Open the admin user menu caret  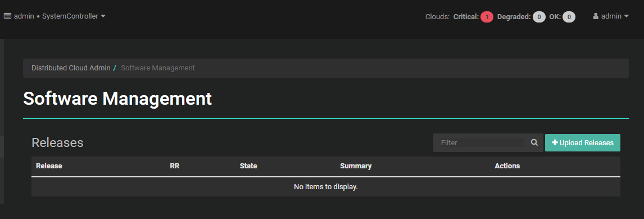627,16
